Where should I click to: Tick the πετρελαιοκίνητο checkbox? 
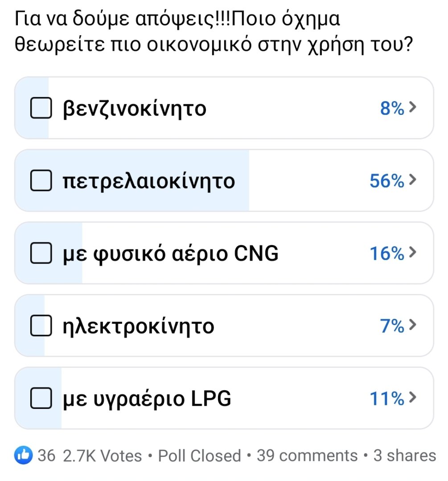(41, 181)
